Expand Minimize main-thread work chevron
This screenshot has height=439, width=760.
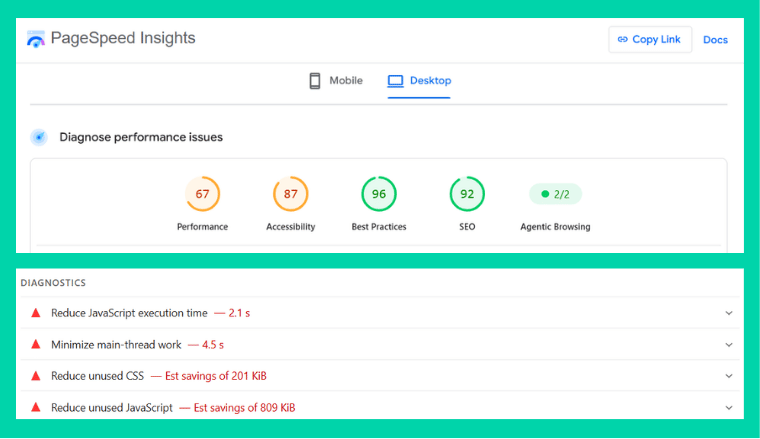pyautogui.click(x=728, y=345)
